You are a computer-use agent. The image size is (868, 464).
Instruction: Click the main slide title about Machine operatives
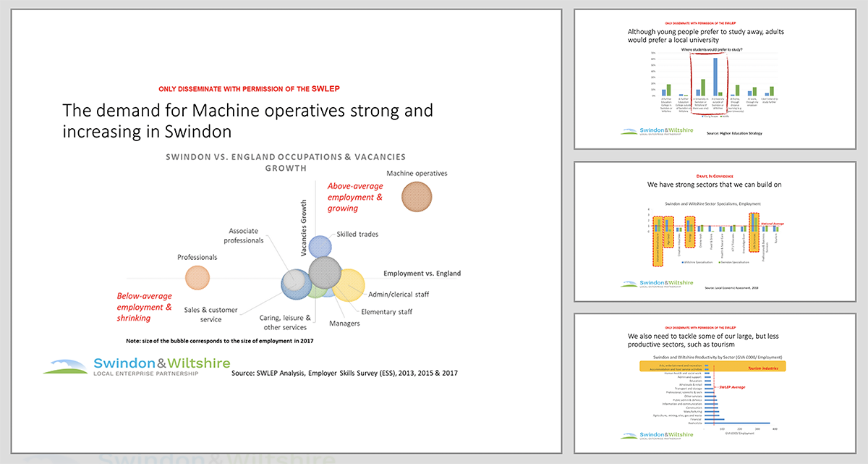coord(247,121)
